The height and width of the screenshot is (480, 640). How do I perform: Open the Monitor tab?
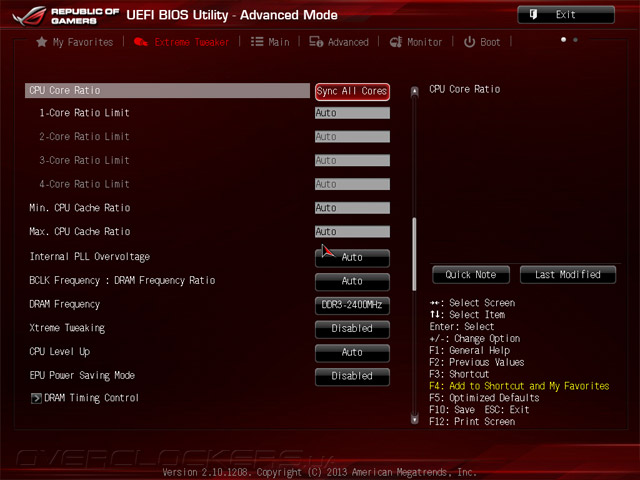[416, 42]
